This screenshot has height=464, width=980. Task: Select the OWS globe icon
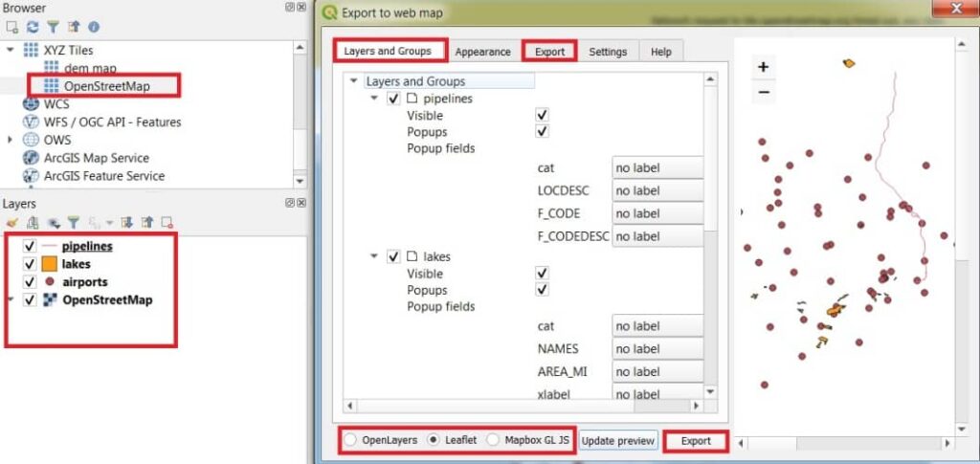[x=31, y=140]
